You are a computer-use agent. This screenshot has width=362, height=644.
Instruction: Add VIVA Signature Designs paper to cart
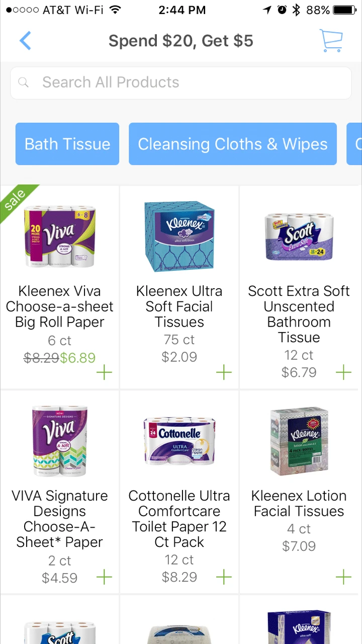[104, 577]
